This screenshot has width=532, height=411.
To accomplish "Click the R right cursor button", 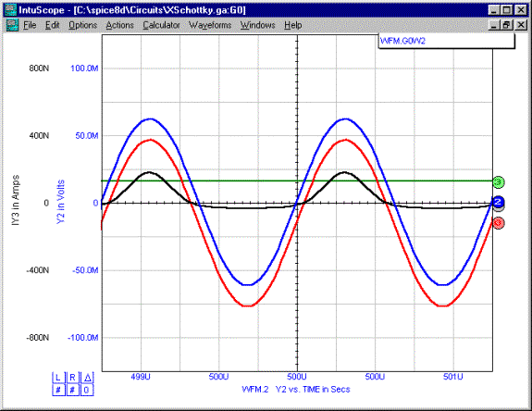I will tap(72, 378).
